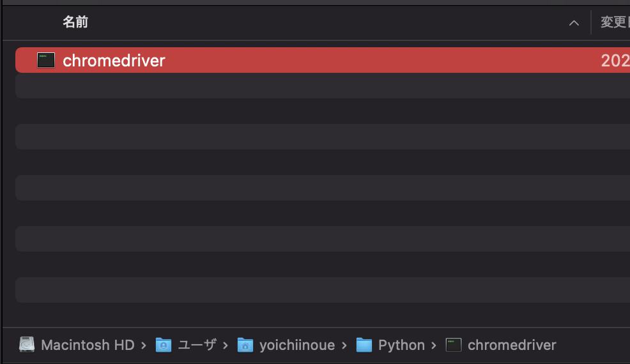Click the chromedriver icon in path bar
Image resolution: width=630 pixels, height=364 pixels.
point(454,345)
